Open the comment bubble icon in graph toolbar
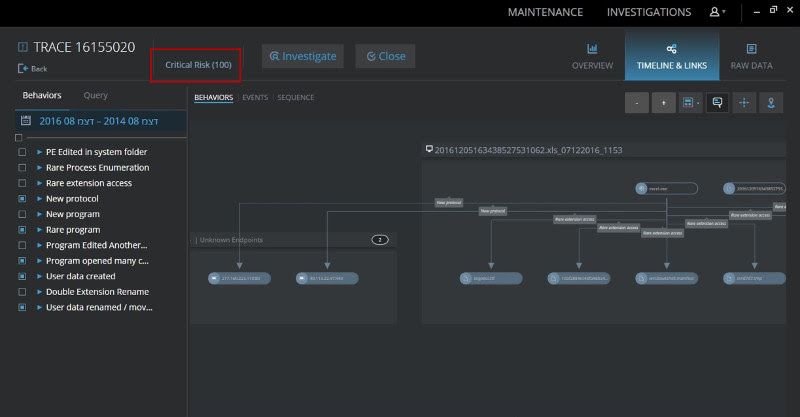The width and height of the screenshot is (800, 417). (717, 103)
